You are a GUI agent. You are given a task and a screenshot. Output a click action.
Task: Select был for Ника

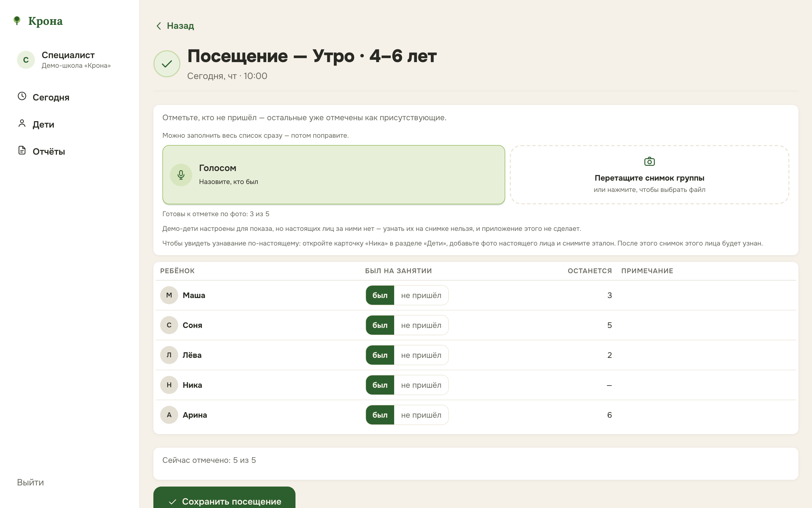click(x=380, y=385)
